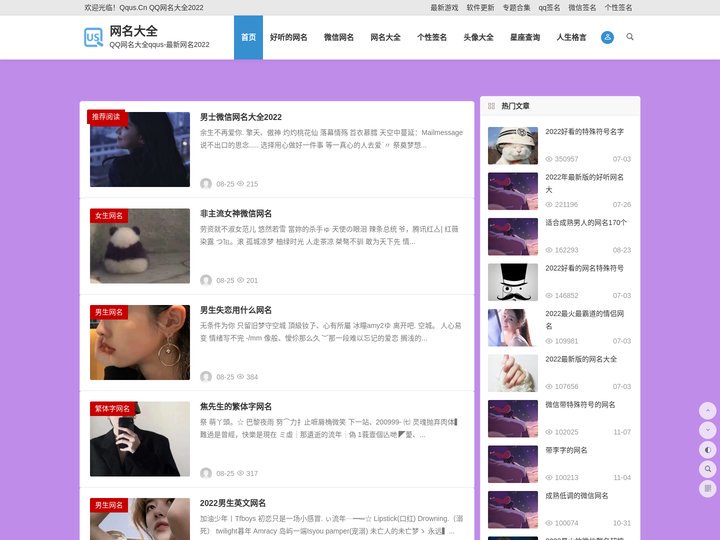Image resolution: width=720 pixels, height=540 pixels.
Task: Click the qq签名 top bar link
Action: click(549, 7)
